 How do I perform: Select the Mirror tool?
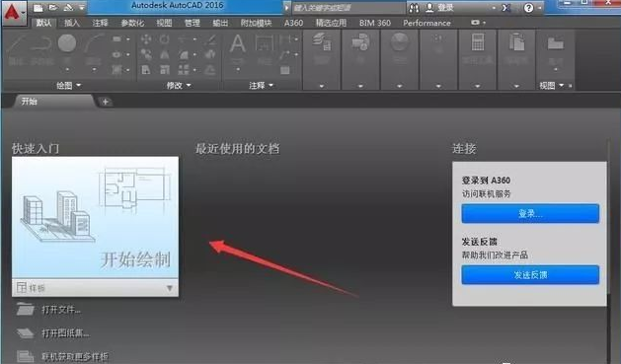click(x=165, y=54)
